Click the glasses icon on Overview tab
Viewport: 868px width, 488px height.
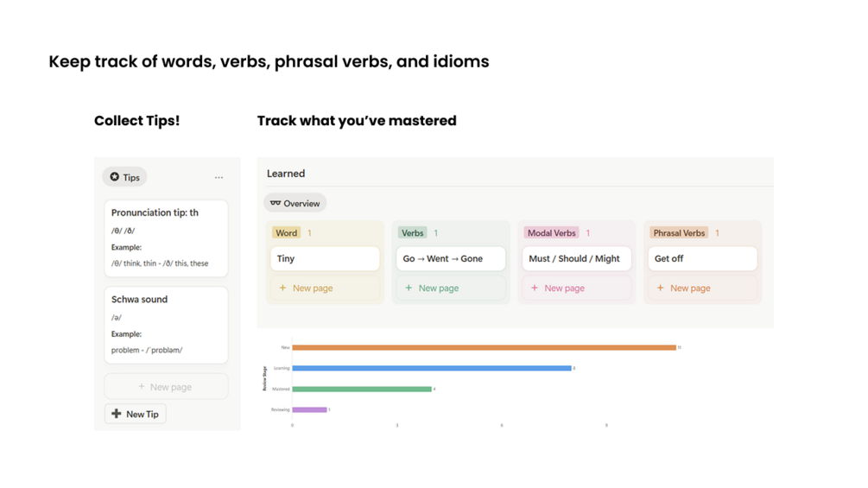click(x=276, y=204)
